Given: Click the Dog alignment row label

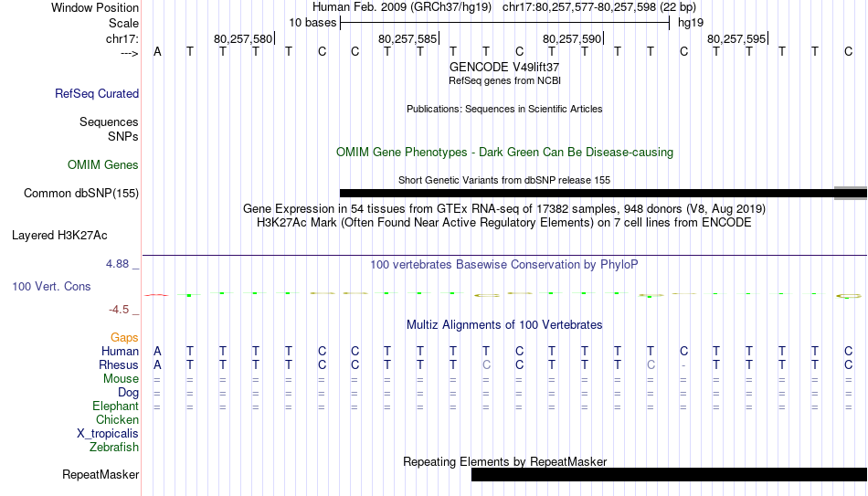Looking at the screenshot, I should coord(128,393).
